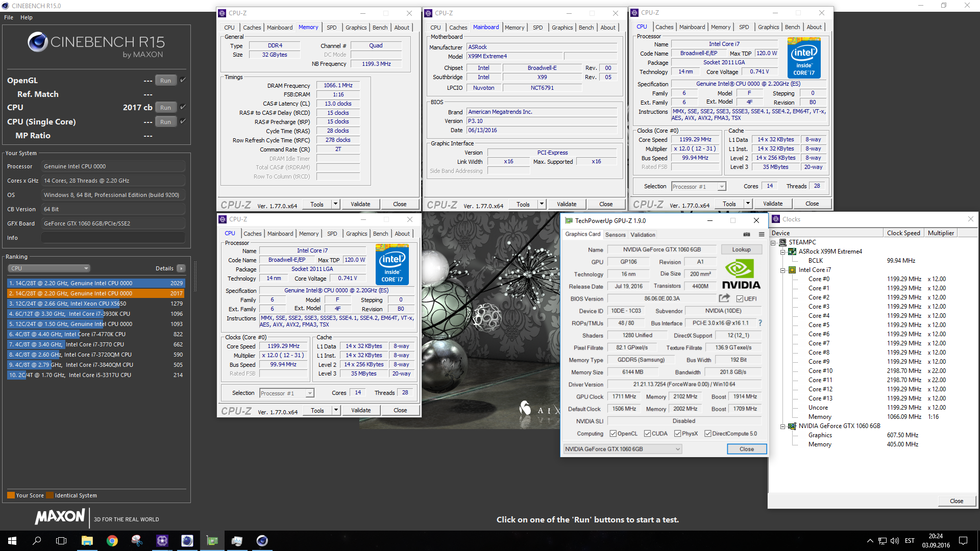980x551 pixels.
Task: Click Validate in the Mainboard CPU-Z window
Action: pyautogui.click(x=567, y=204)
